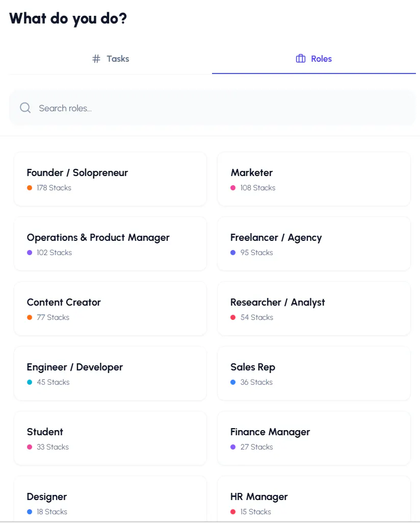Image resolution: width=420 pixels, height=523 pixels.
Task: Click the '36 Stacks' count text
Action: pos(256,382)
